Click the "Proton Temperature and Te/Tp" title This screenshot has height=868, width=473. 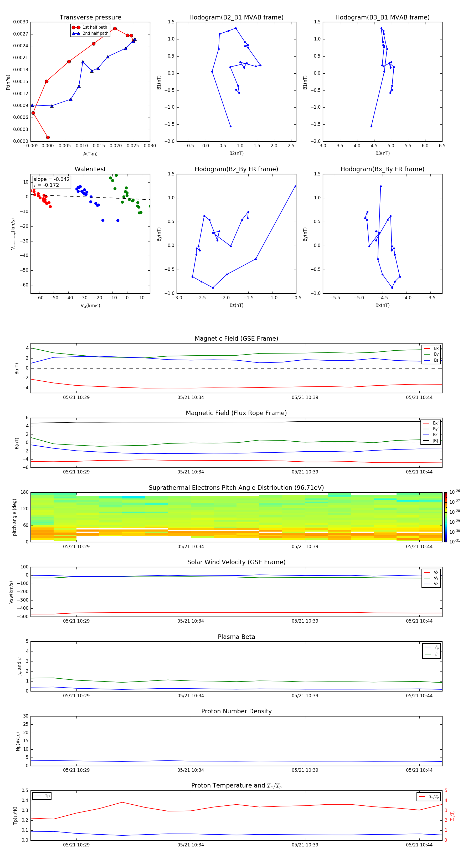[x=236, y=786]
